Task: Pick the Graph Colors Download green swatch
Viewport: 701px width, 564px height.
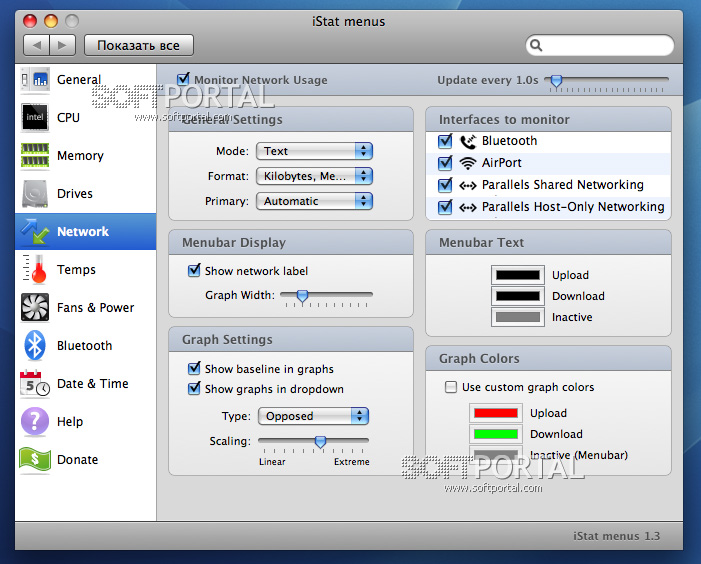Action: (496, 434)
